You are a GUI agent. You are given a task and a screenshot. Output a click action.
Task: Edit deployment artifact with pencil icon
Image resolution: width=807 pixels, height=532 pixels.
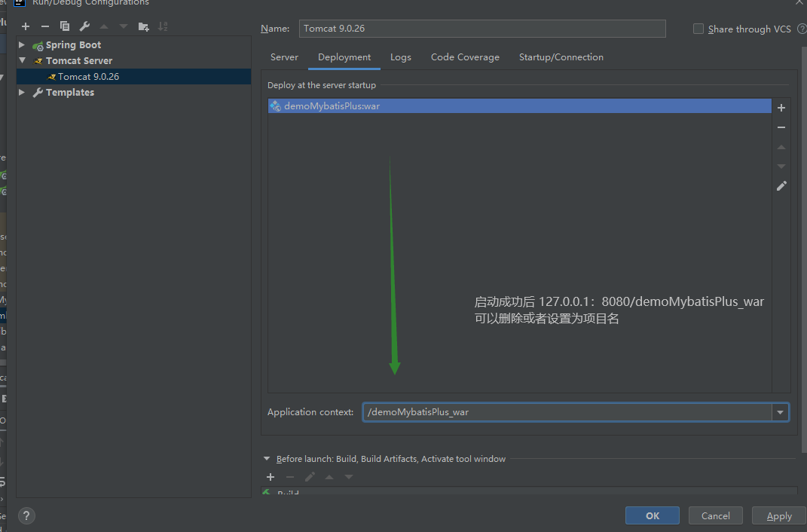click(781, 185)
